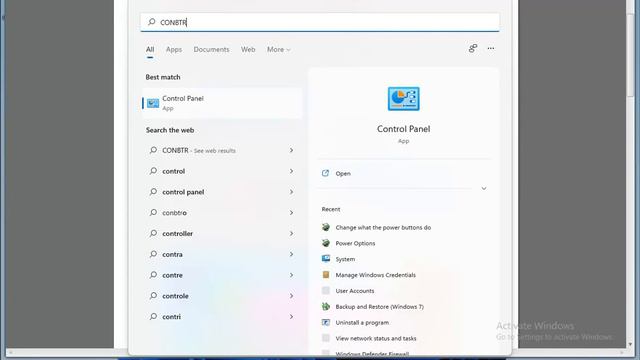The width and height of the screenshot is (640, 360).
Task: Click Open in the preview pane
Action: pyautogui.click(x=343, y=173)
